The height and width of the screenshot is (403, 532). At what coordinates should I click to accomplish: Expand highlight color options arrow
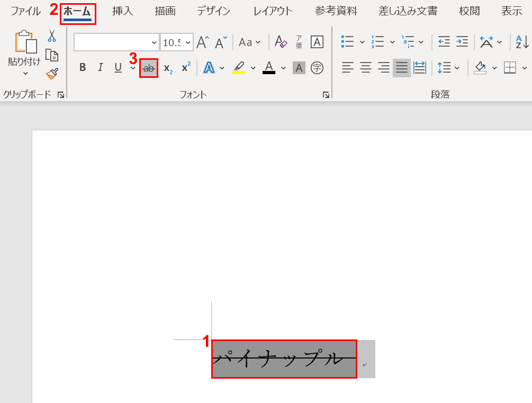[x=253, y=68]
